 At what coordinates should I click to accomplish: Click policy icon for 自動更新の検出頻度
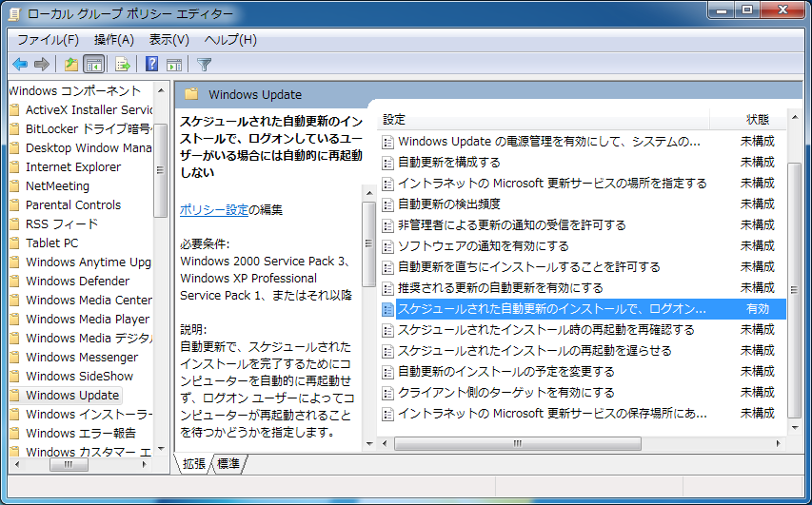(387, 204)
